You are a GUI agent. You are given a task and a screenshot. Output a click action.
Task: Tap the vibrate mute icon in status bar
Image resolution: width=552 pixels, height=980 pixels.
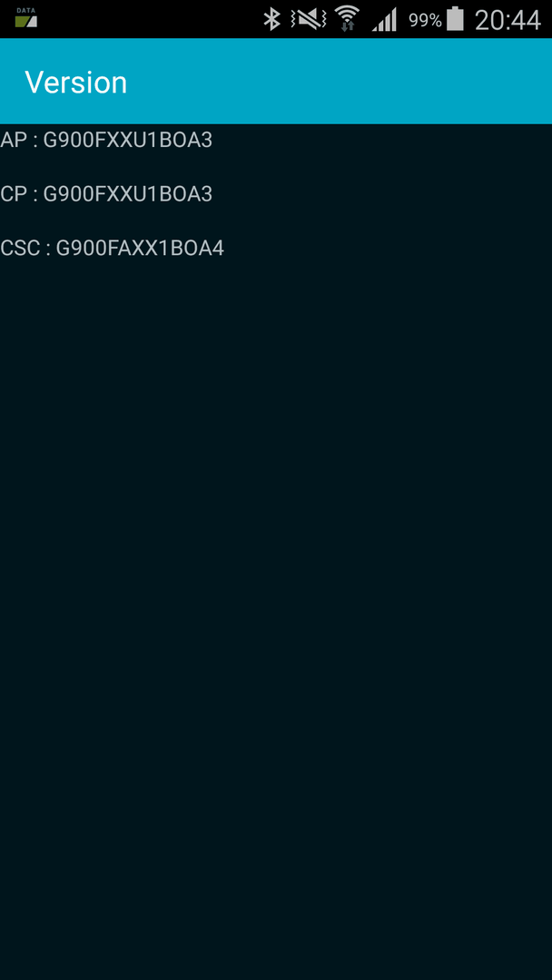308,19
